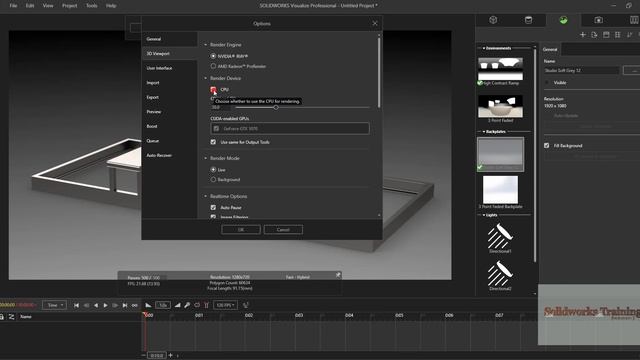This screenshot has width=640, height=360.
Task: Unpin the render info heads-up display
Action: click(x=338, y=275)
